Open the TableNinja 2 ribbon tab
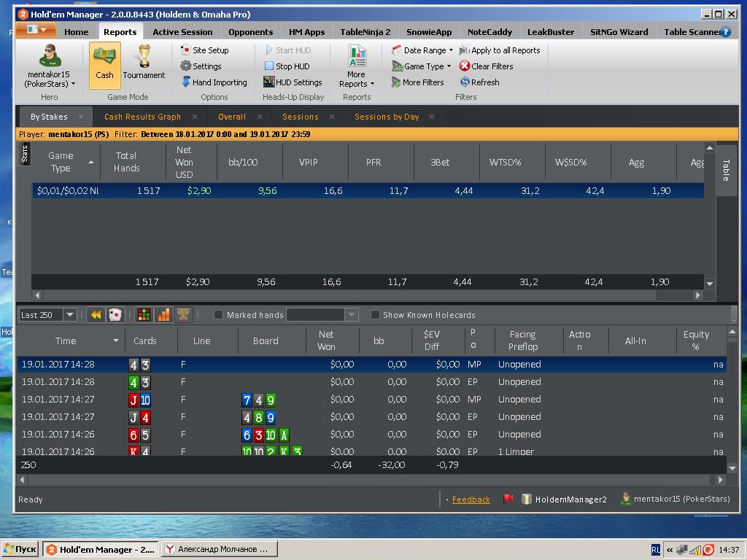 (x=365, y=32)
